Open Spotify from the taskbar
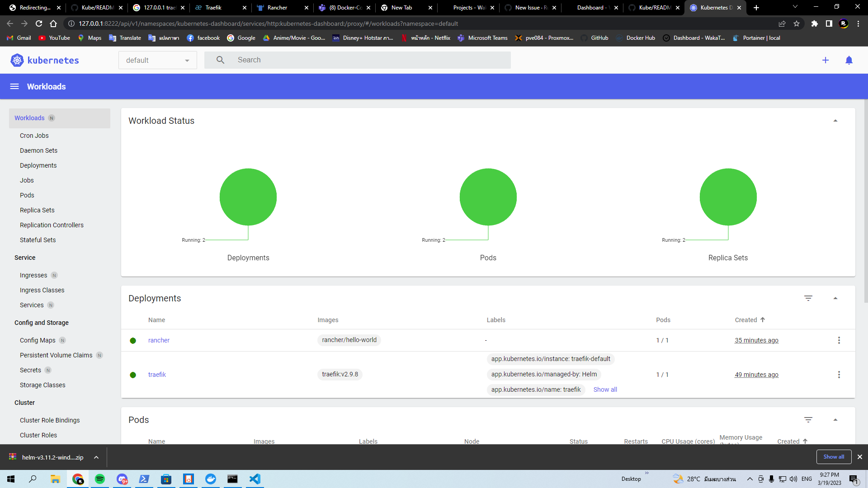 point(100,479)
